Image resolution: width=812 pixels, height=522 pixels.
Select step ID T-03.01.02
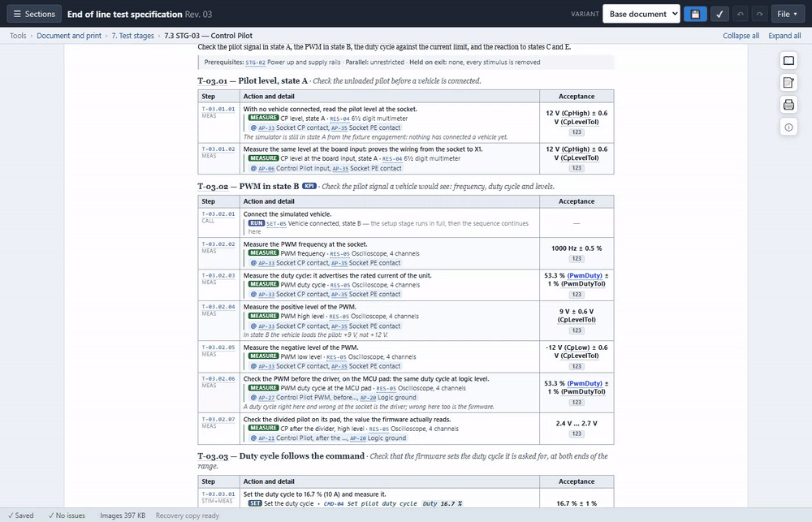(x=218, y=149)
